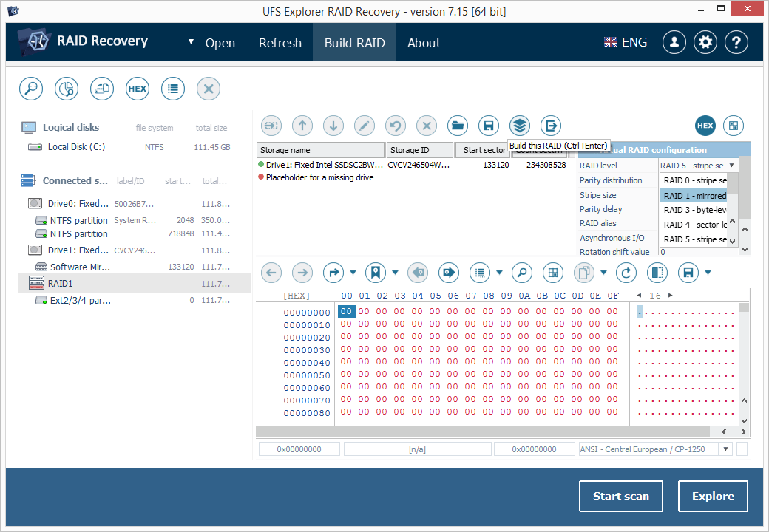This screenshot has height=532, width=769.
Task: Click the storage list properties icon
Action: (173, 89)
